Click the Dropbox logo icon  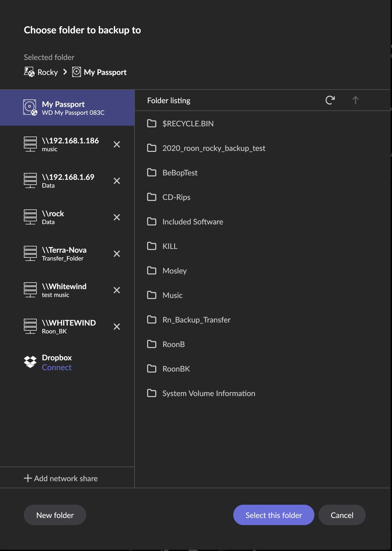[x=30, y=362]
